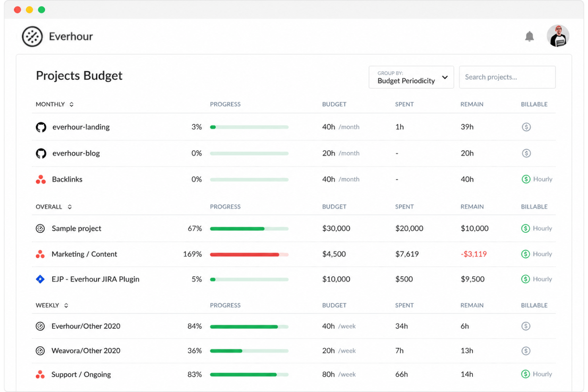
Task: Click $9,500 remaining value
Action: 472,279
